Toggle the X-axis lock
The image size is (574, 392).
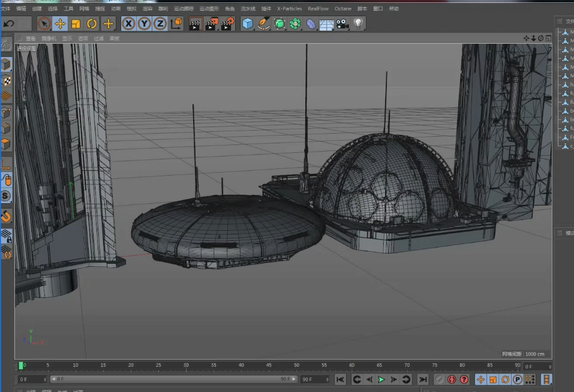click(x=128, y=23)
